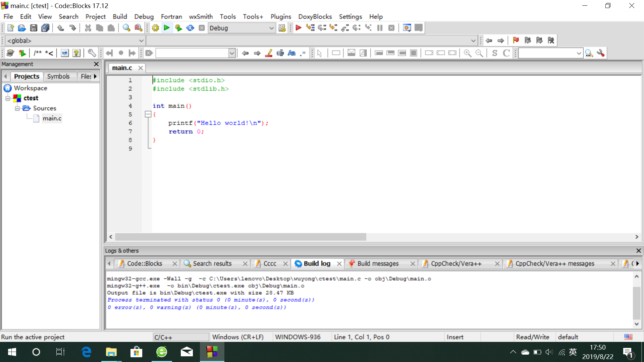Open Find with the magnifier icon
644x362 pixels.
[126, 28]
